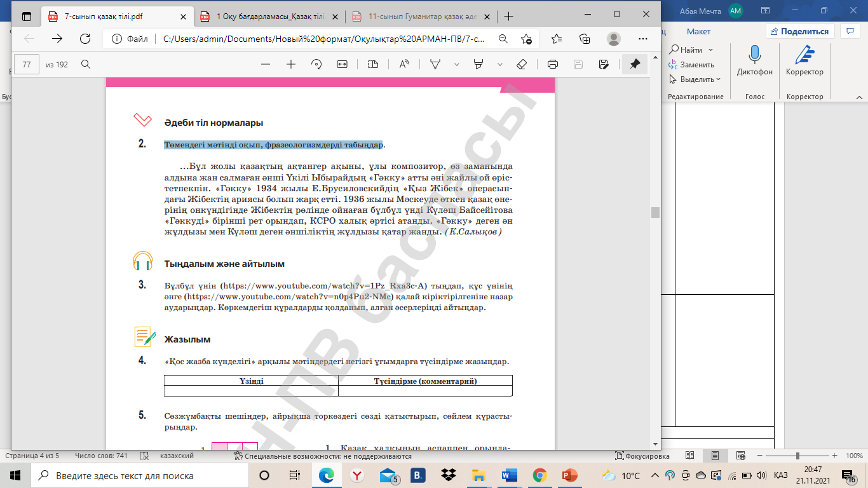Open spelling check icon in Word status bar

(144, 456)
